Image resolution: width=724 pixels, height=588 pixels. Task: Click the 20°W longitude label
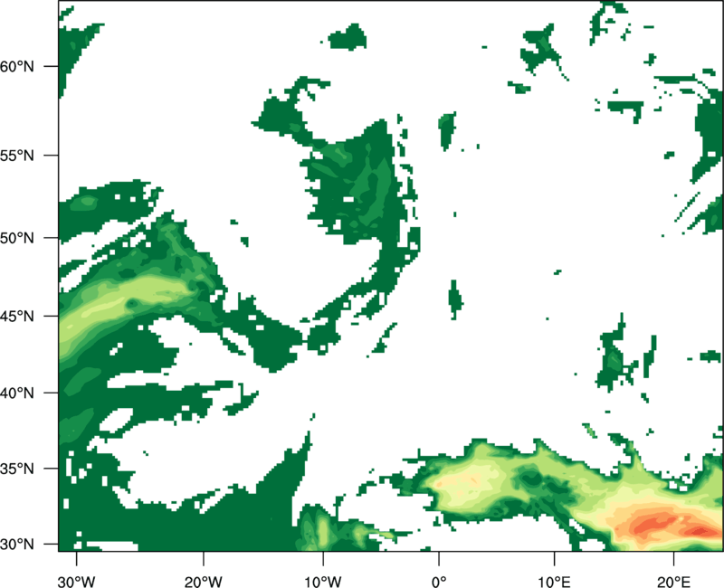(x=203, y=582)
